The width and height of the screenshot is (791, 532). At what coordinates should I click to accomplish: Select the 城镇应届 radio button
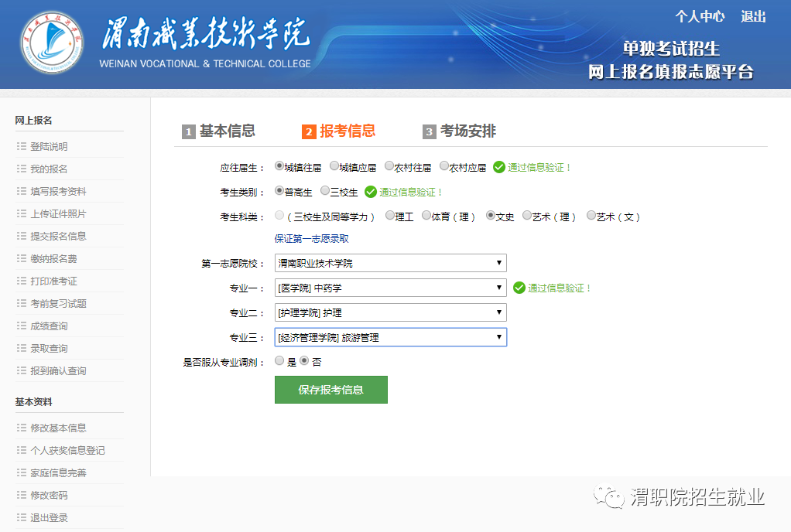point(334,165)
